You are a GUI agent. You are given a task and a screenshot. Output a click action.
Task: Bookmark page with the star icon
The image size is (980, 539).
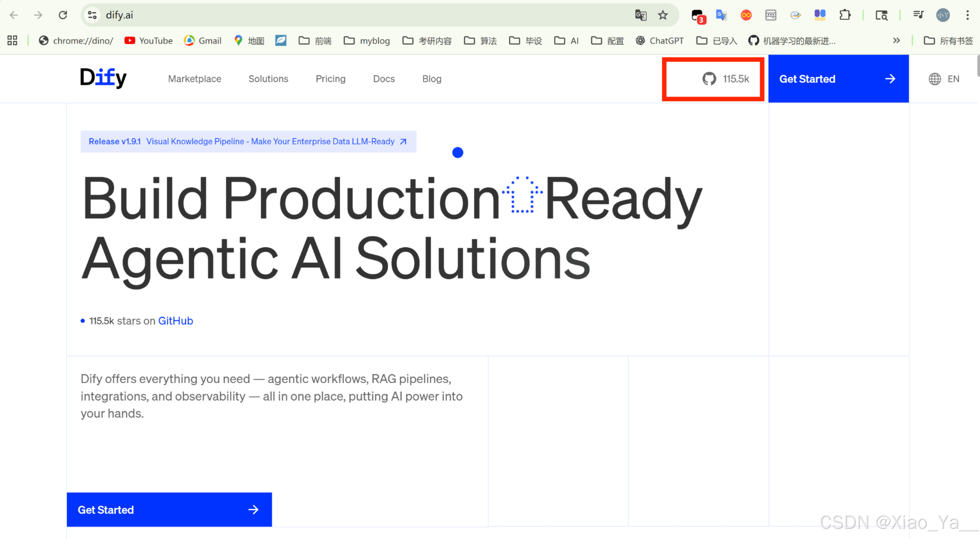pos(663,15)
